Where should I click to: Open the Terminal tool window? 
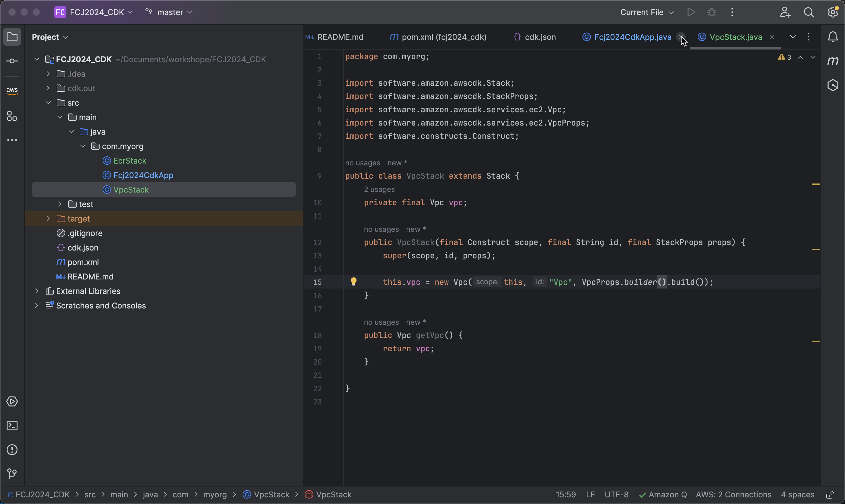tap(12, 426)
